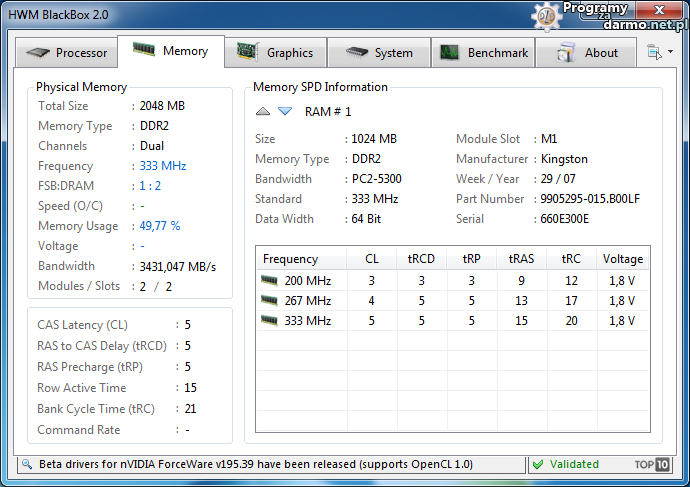The width and height of the screenshot is (690, 487).
Task: Click the Graphics tab card icon
Action: (245, 52)
